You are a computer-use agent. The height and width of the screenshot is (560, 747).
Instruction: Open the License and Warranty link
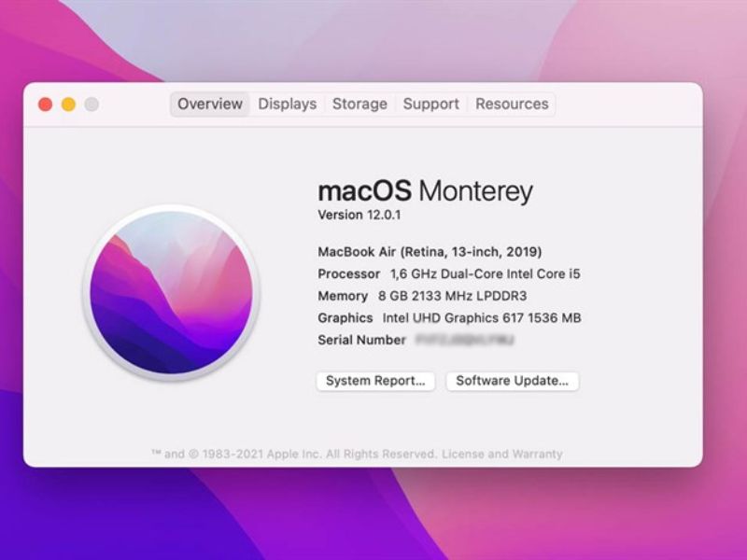(x=502, y=454)
